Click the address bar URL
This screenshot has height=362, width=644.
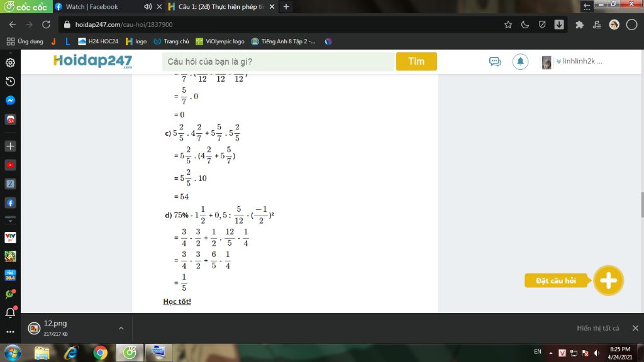point(124,25)
